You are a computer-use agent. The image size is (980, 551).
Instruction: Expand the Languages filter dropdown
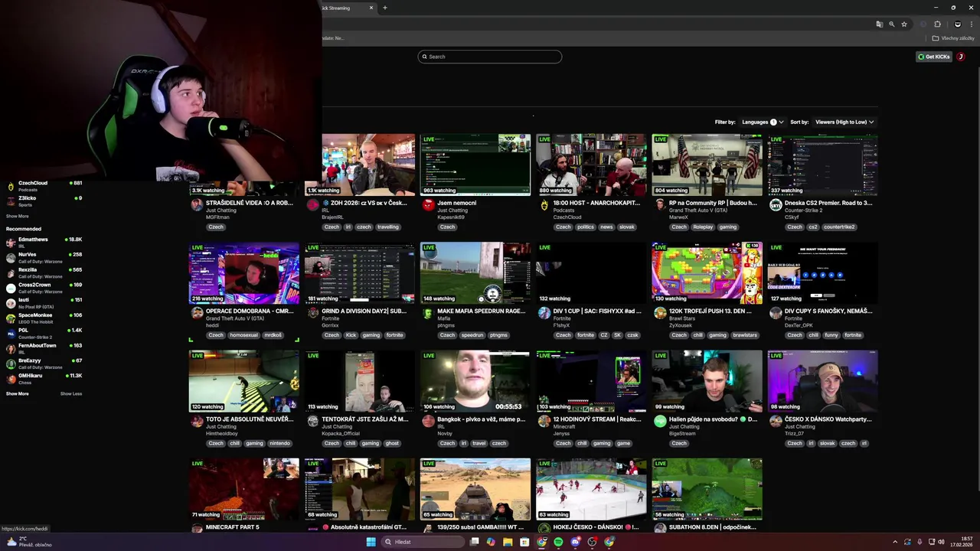pos(763,122)
